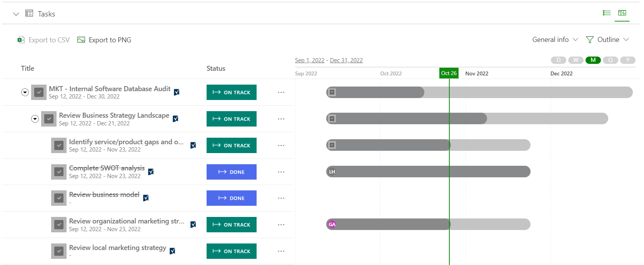Image resolution: width=644 pixels, height=265 pixels.
Task: Click the Outline filter funnel icon
Action: (x=589, y=40)
